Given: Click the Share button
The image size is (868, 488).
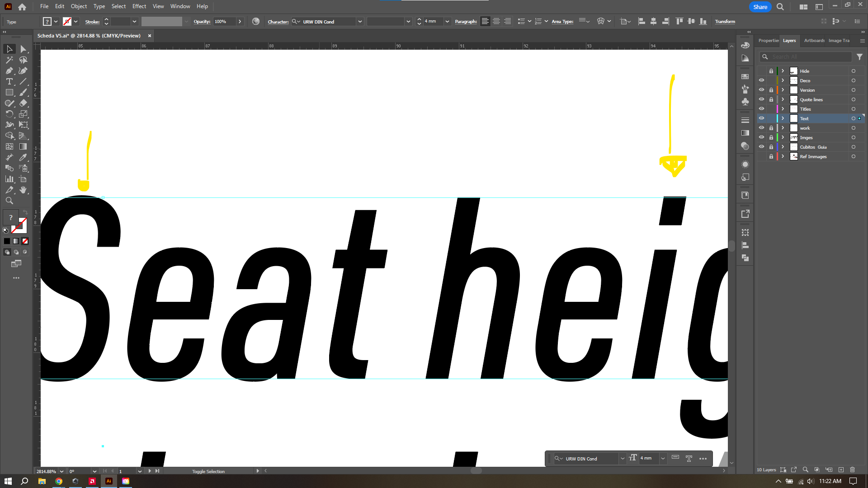Looking at the screenshot, I should 760,7.
